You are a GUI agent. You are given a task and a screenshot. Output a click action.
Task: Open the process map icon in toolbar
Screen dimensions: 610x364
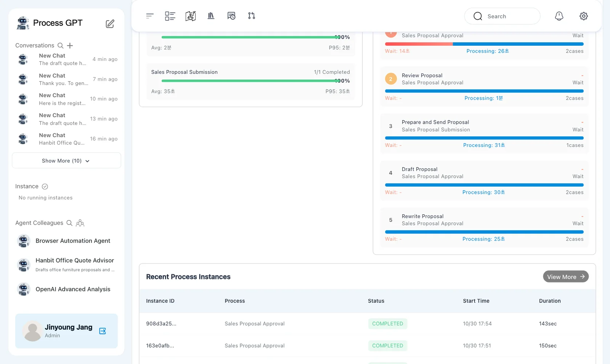[191, 16]
